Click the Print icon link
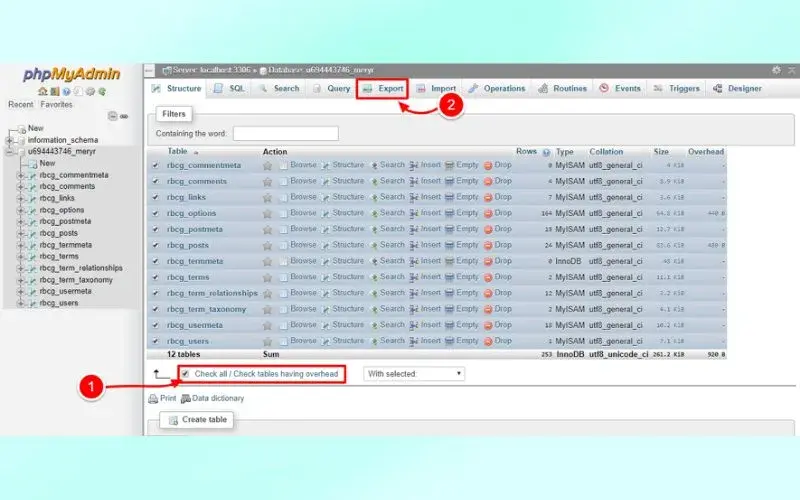Image resolution: width=800 pixels, height=500 pixels. [x=162, y=398]
